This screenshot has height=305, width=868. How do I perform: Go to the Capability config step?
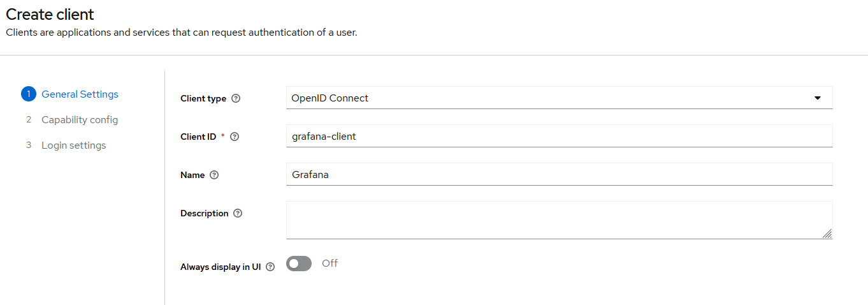80,120
